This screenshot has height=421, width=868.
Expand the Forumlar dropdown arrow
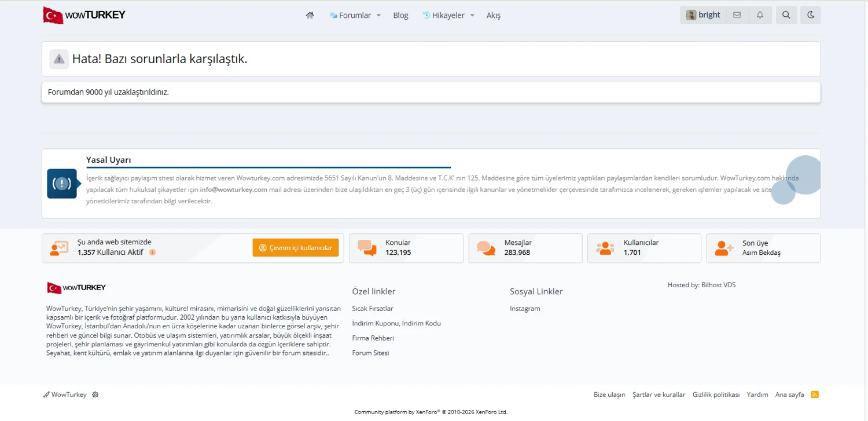coord(378,16)
